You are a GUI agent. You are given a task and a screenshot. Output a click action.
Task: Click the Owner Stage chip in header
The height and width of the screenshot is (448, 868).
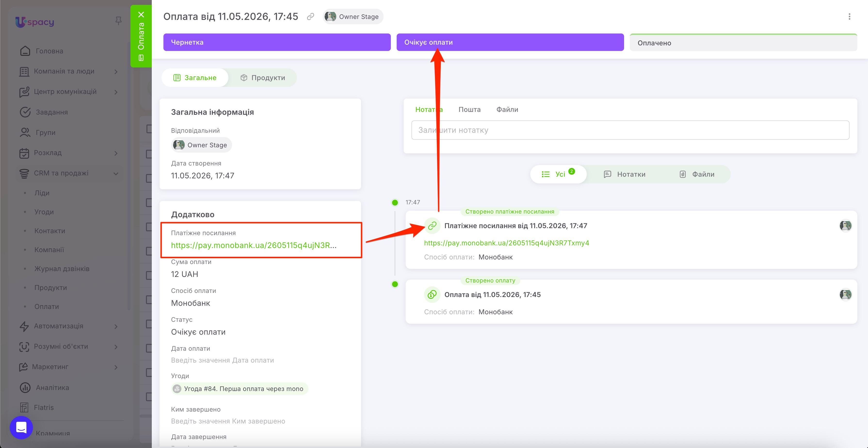click(x=353, y=17)
